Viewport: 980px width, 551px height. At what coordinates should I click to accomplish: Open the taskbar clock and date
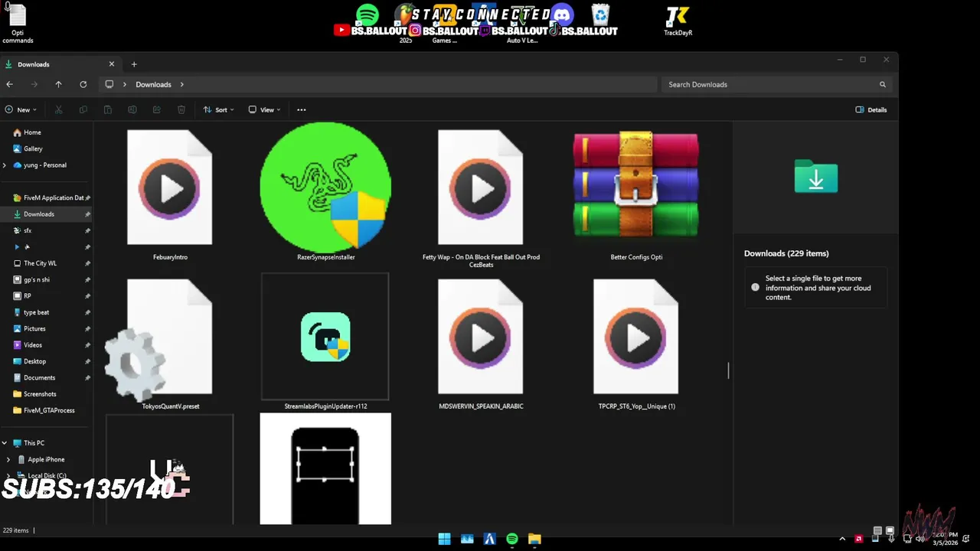pos(945,539)
